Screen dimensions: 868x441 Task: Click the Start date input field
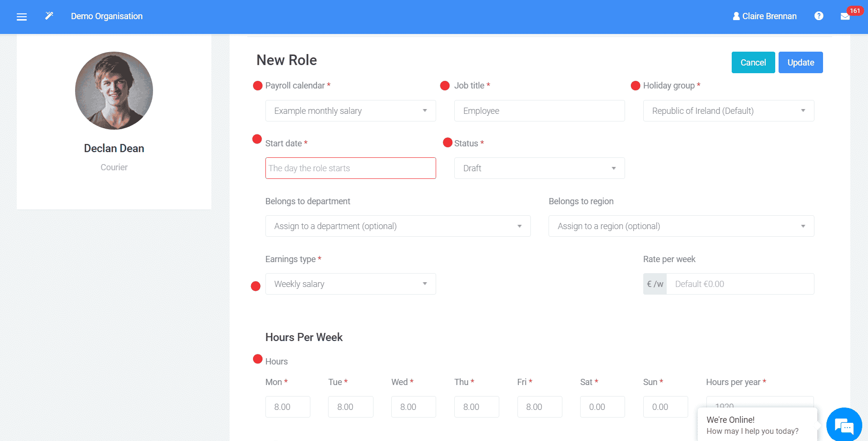351,168
